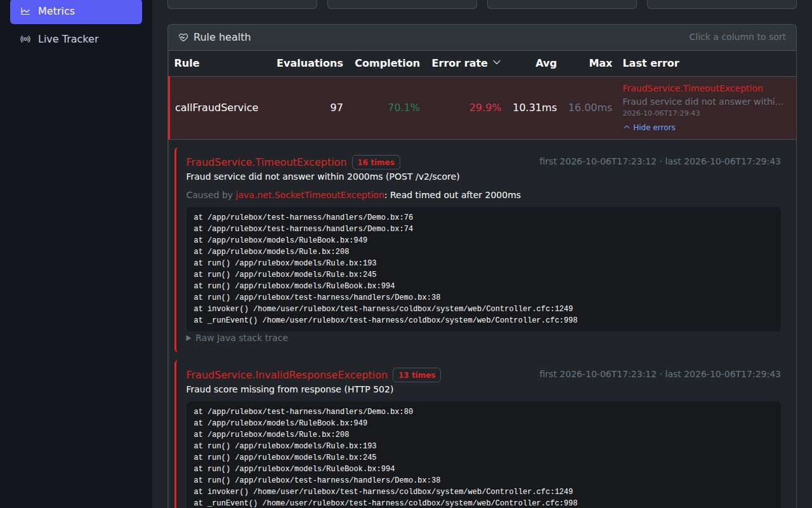Open the Live Tracker sidebar item
Screen dimensions: 812x508
[76, 39]
